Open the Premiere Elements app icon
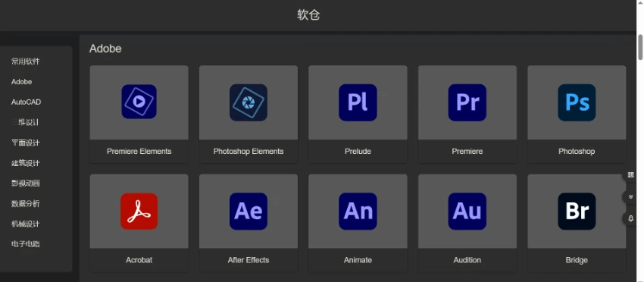 [x=139, y=102]
